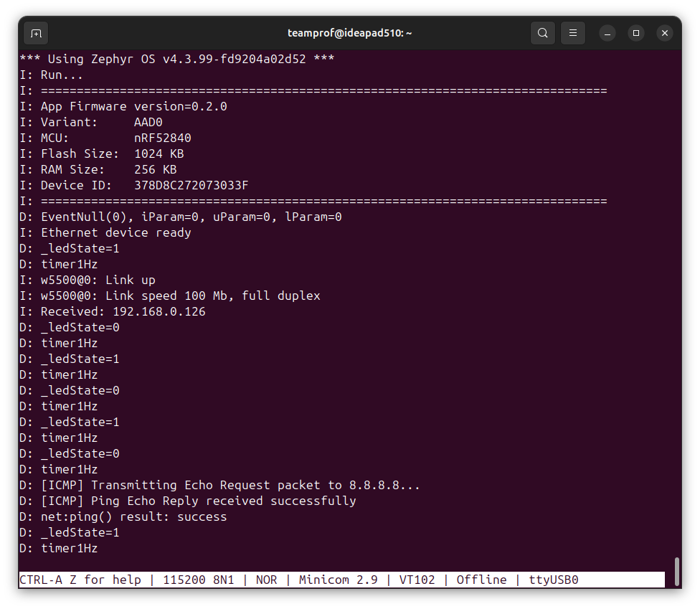Click the net:ping() result success line
The width and height of the screenshot is (700, 609).
coord(123,517)
